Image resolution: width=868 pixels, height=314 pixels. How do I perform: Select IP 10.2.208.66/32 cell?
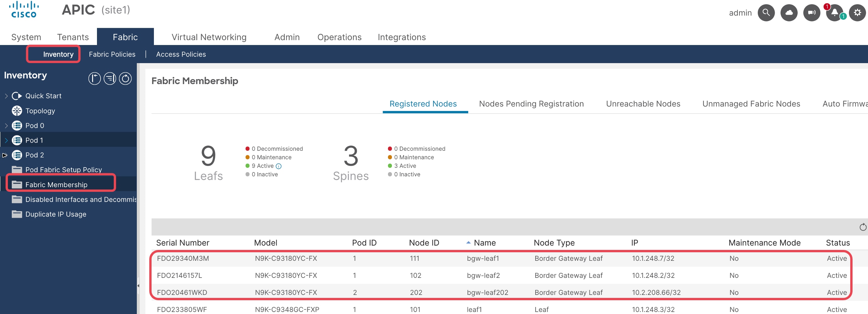(x=656, y=292)
